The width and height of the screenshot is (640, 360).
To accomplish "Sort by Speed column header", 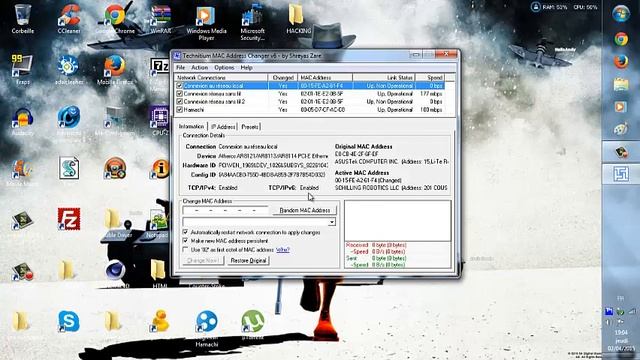I will [x=430, y=78].
